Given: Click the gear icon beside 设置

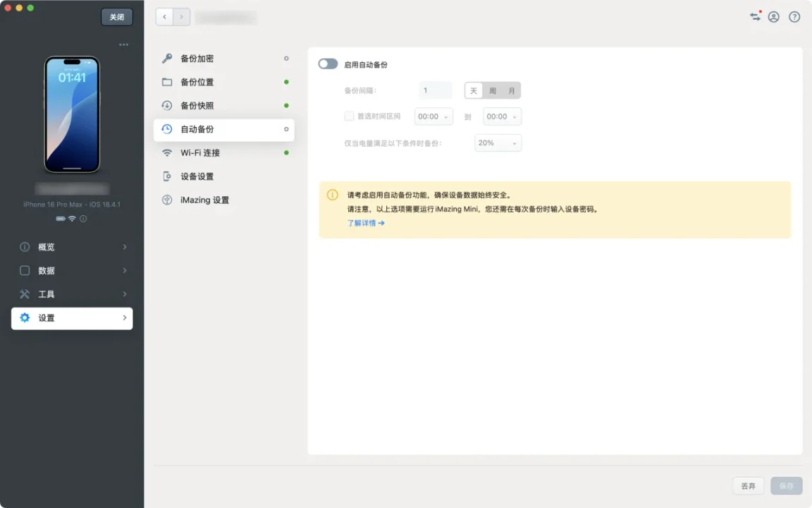Looking at the screenshot, I should [25, 317].
